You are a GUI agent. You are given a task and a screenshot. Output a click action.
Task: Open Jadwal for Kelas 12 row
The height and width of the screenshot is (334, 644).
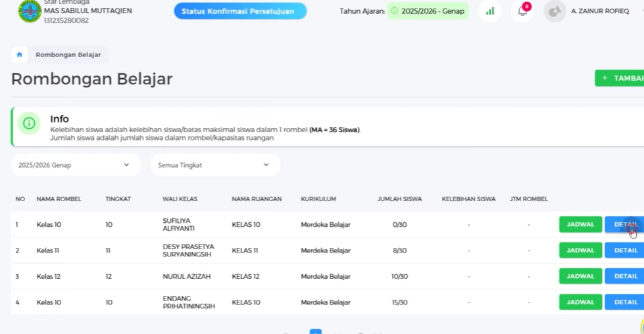(x=580, y=276)
